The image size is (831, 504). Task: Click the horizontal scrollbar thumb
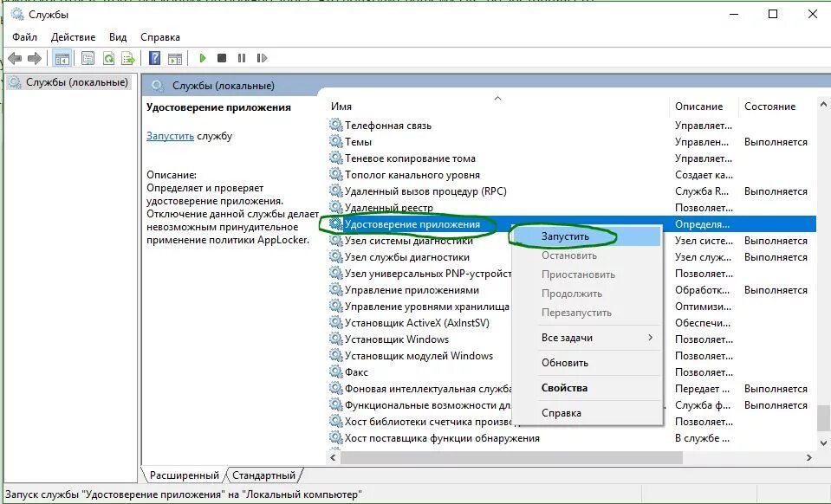[x=512, y=457]
